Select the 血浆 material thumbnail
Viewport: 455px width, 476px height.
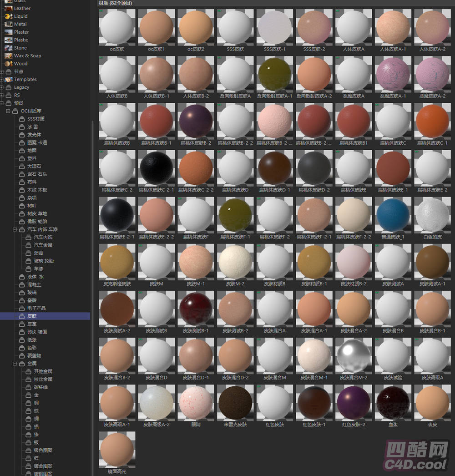393,403
